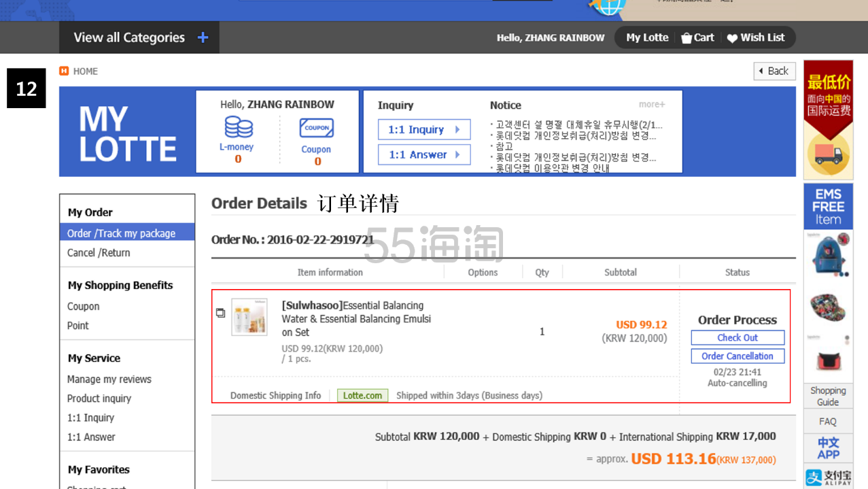Viewport: 868px width, 489px height.
Task: Click the new-window icon beside product
Action: pyautogui.click(x=220, y=313)
